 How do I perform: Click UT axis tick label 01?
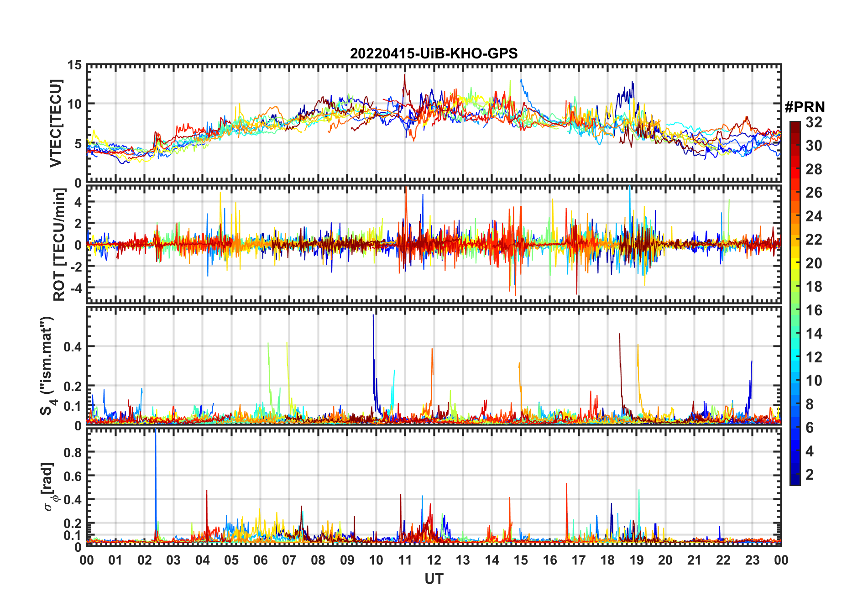tap(115, 560)
